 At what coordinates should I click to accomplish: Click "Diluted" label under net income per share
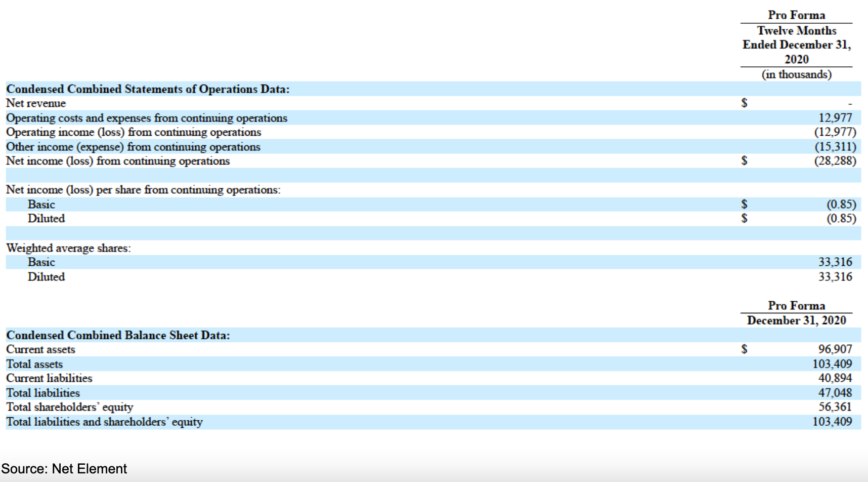[x=46, y=219]
